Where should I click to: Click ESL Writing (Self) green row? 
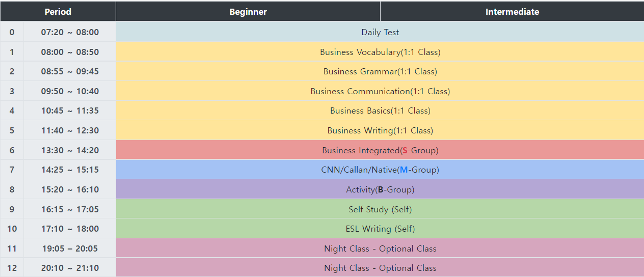pyautogui.click(x=380, y=229)
